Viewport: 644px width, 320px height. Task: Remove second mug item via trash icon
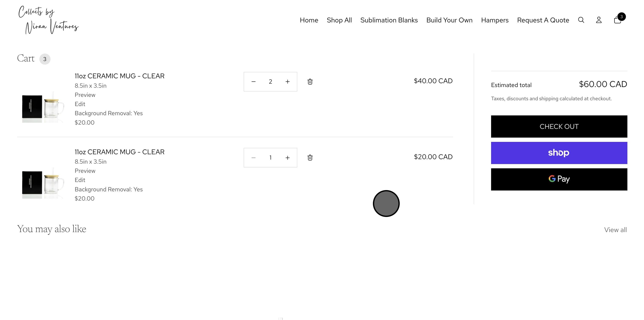[310, 157]
